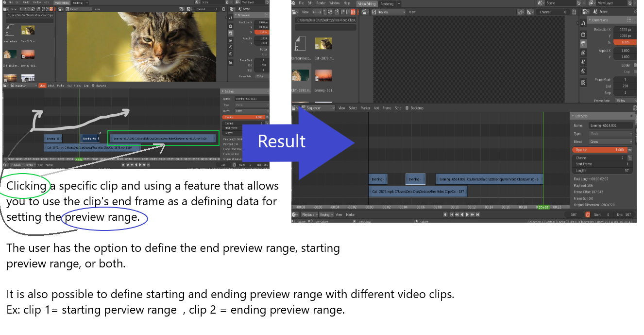The image size is (644, 335).
Task: Open World properties tab in Result screenshot
Action: (583, 71)
